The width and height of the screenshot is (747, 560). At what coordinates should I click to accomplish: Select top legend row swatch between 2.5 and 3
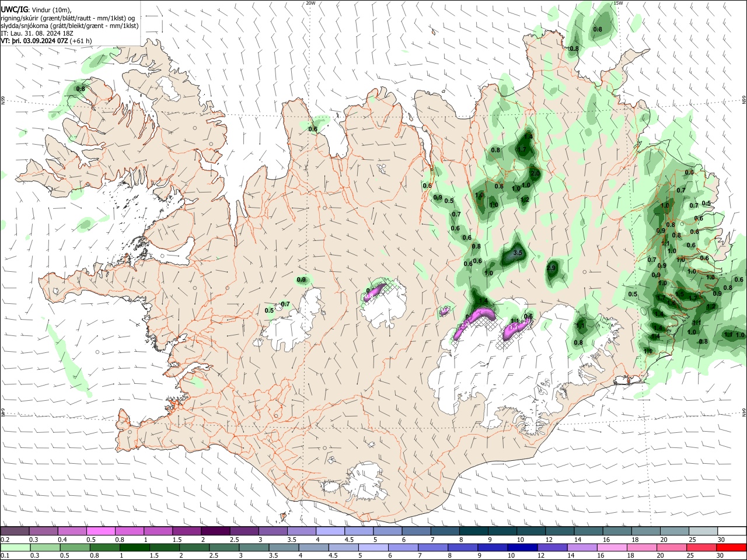243,531
